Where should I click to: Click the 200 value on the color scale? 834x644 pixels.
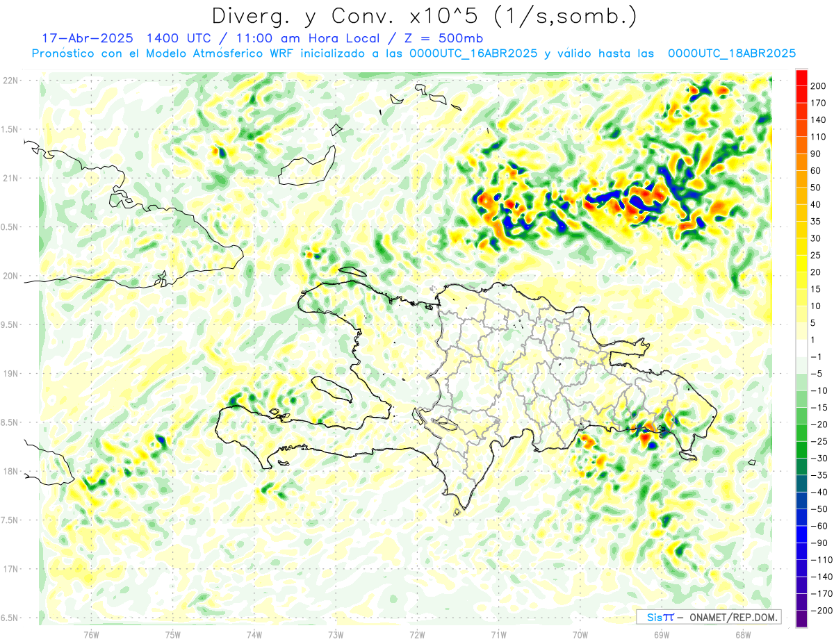(817, 86)
